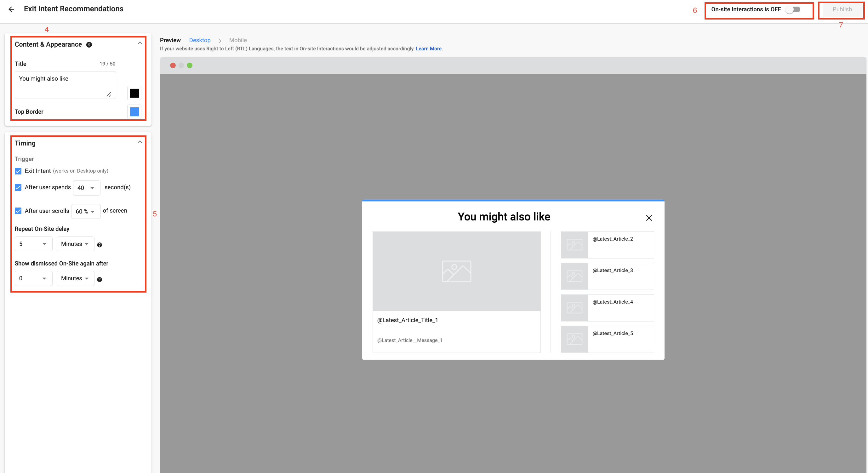Switch preview to Mobile

coord(238,40)
